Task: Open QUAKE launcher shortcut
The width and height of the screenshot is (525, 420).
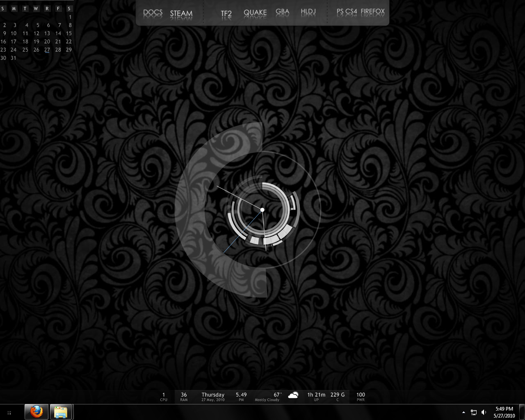Action: point(255,13)
